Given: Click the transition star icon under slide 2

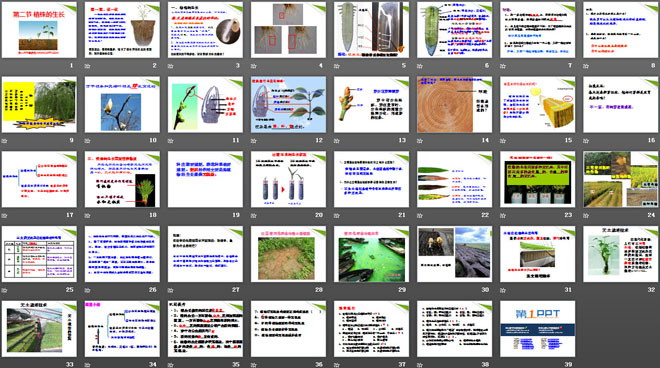Looking at the screenshot, I should click(88, 66).
